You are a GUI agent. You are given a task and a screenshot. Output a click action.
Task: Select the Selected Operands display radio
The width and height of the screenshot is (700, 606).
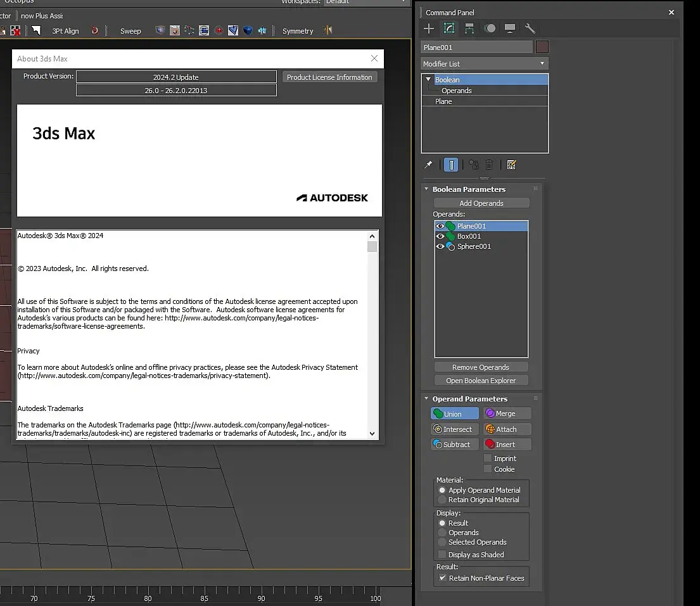[442, 542]
